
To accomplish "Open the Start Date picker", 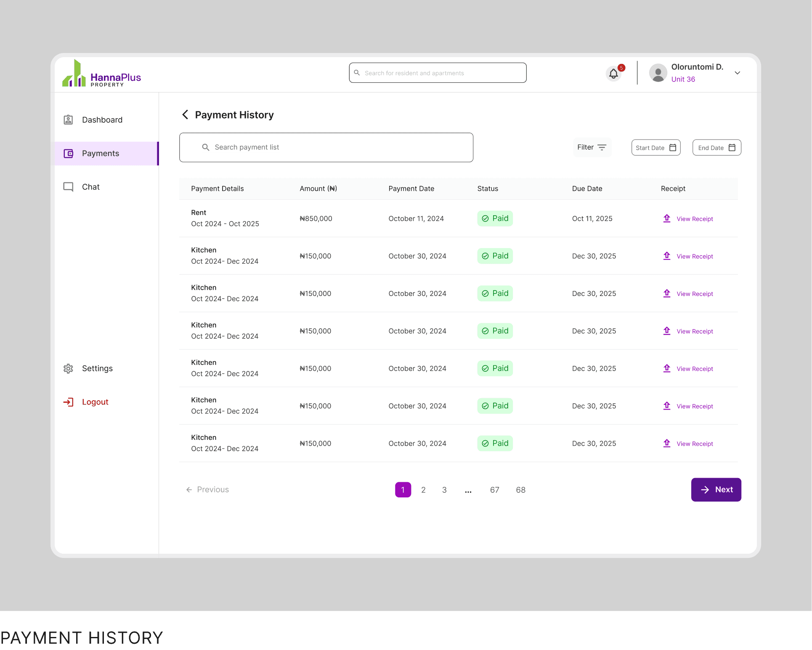I will pos(655,148).
